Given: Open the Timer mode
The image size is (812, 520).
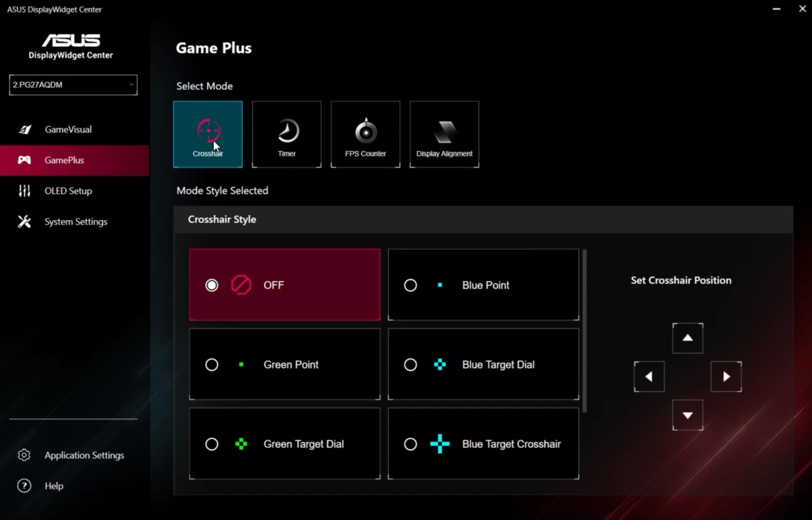Looking at the screenshot, I should [x=286, y=133].
